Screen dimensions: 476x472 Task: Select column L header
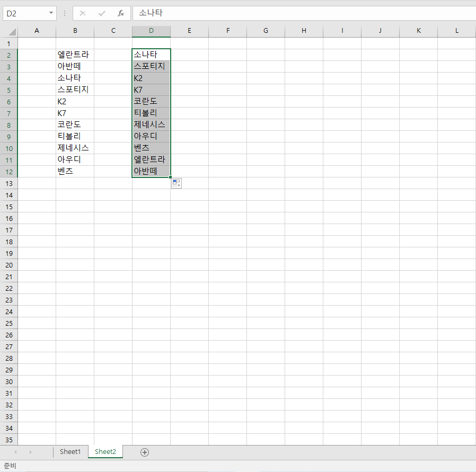click(x=456, y=31)
